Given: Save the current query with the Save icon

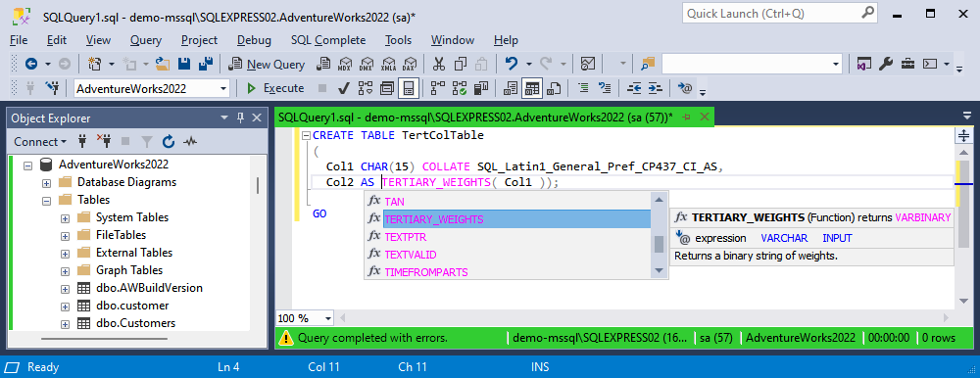Looking at the screenshot, I should click(184, 64).
